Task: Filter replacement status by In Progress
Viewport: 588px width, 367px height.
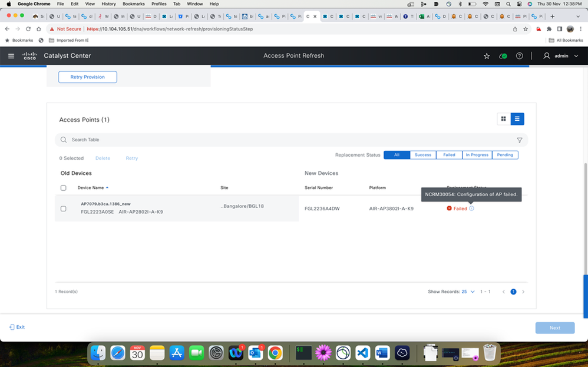Action: [477, 155]
